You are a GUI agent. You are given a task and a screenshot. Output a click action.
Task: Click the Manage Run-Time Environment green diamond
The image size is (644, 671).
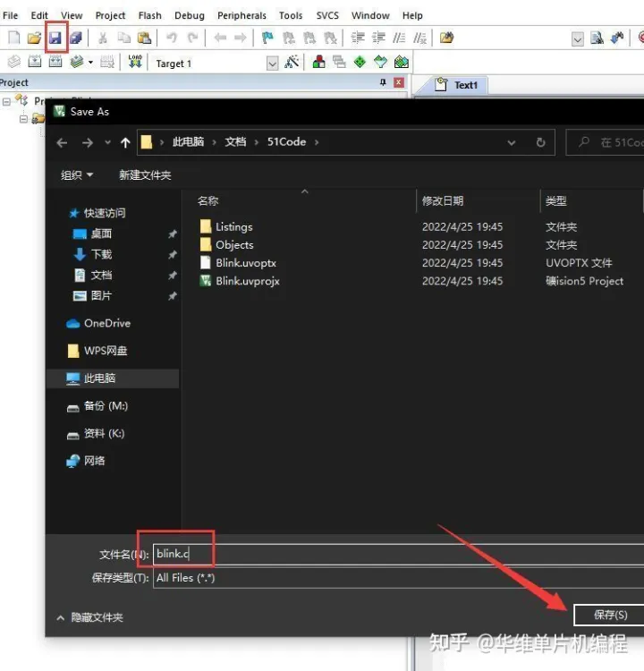[x=360, y=62]
